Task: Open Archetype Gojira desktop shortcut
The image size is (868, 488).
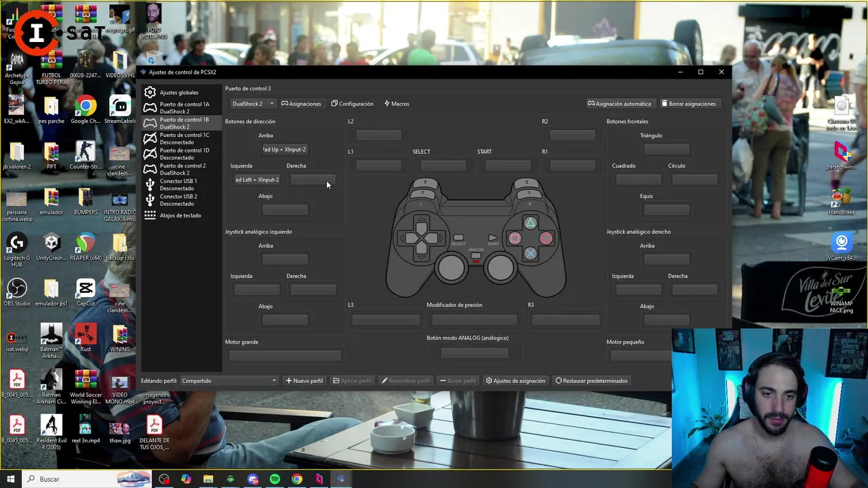Action: pyautogui.click(x=17, y=68)
